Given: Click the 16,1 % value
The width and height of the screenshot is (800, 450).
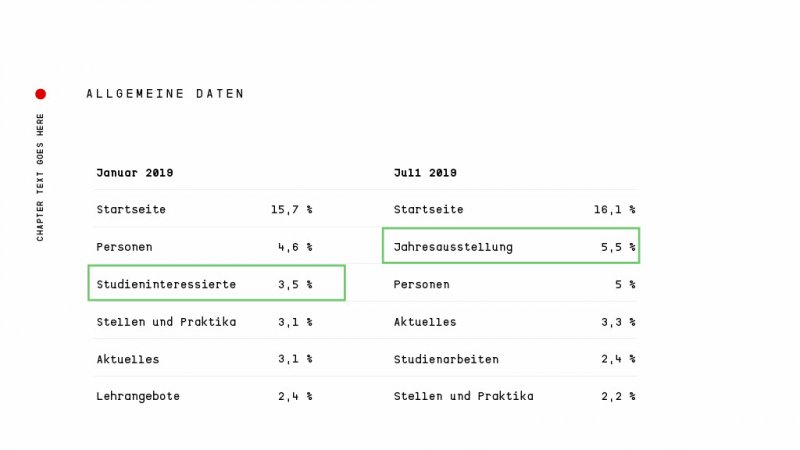Looking at the screenshot, I should coord(614,210).
